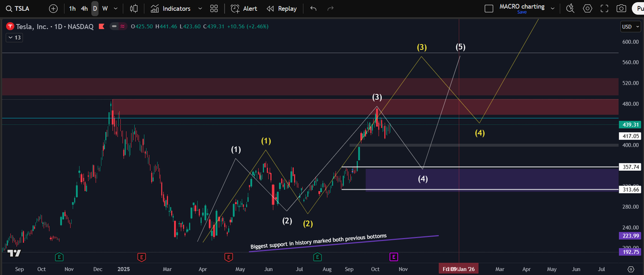
Task: Click the 192.75 price label
Action: tap(630, 251)
